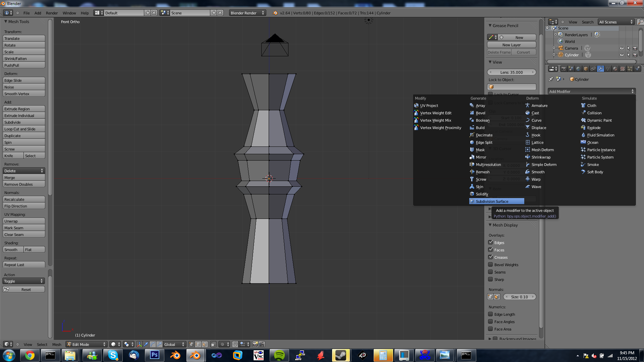Expand the Cylinder tree item in outliner

click(x=554, y=55)
